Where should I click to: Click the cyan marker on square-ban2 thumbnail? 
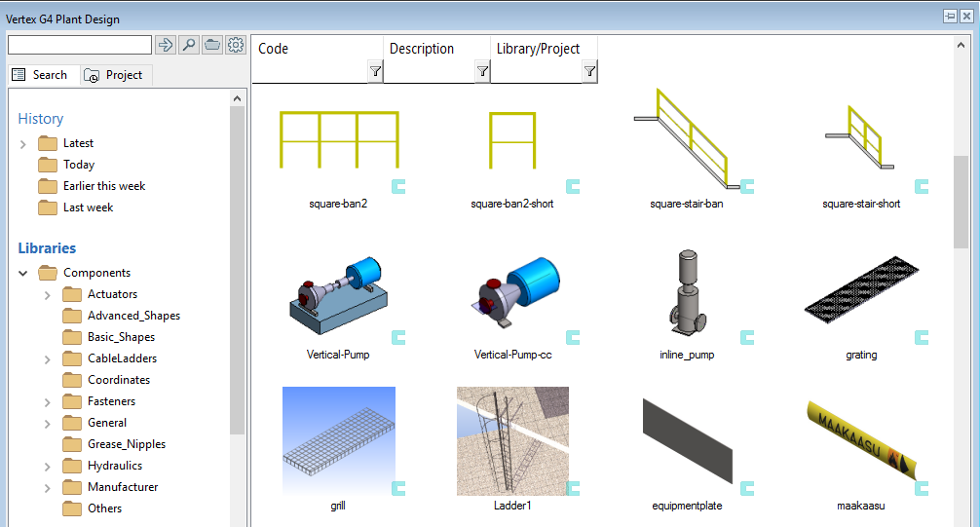point(398,186)
